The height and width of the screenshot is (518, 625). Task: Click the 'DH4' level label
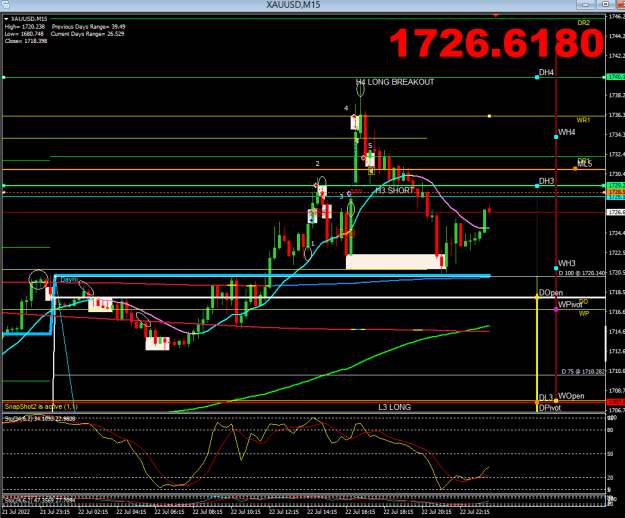546,73
